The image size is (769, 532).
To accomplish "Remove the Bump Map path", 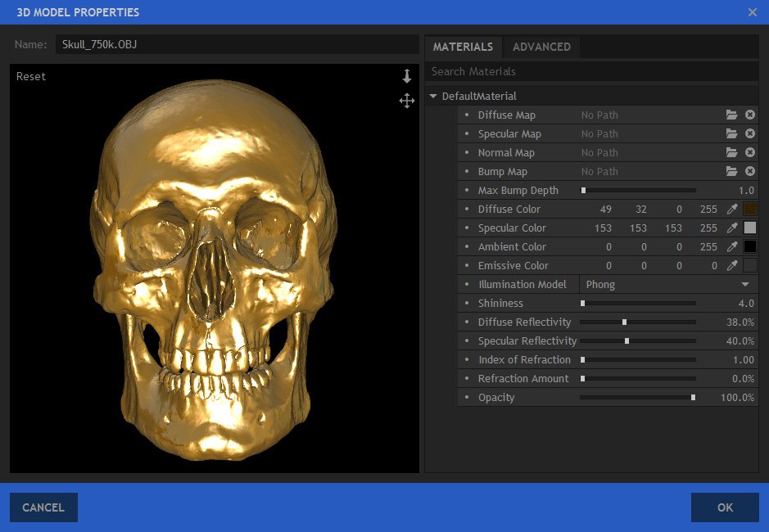I will coord(749,172).
